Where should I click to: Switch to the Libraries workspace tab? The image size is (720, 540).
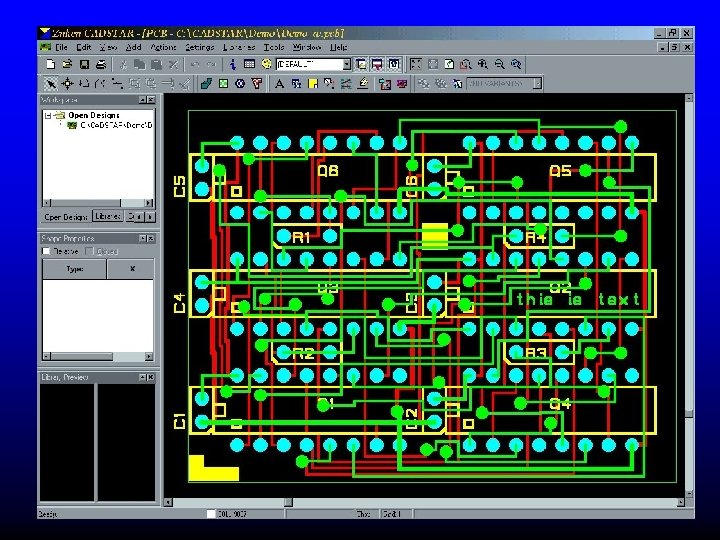click(107, 216)
